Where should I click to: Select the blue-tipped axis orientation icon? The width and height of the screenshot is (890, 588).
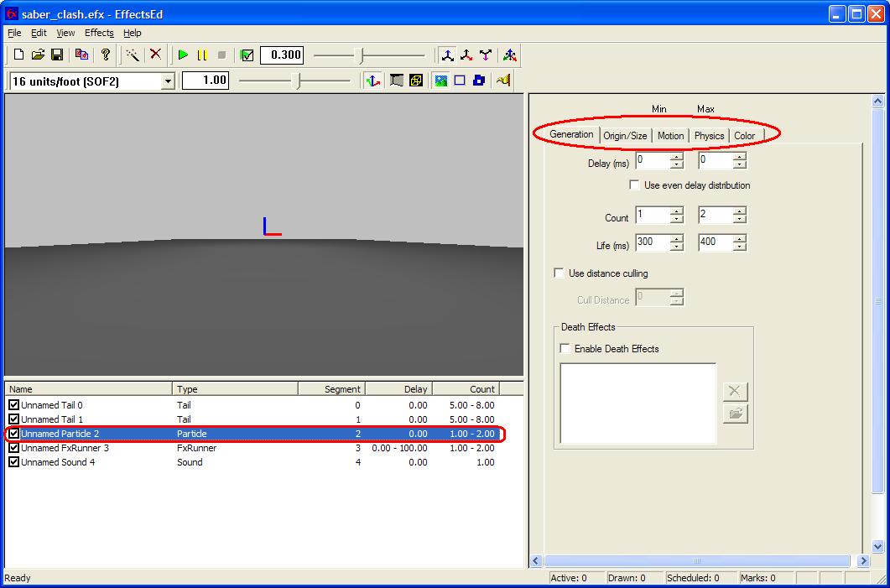[x=448, y=55]
